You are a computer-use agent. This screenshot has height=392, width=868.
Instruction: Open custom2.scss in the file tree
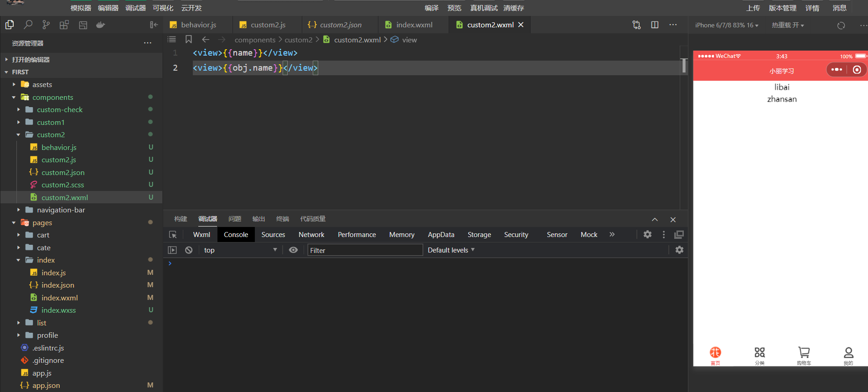pyautogui.click(x=63, y=185)
